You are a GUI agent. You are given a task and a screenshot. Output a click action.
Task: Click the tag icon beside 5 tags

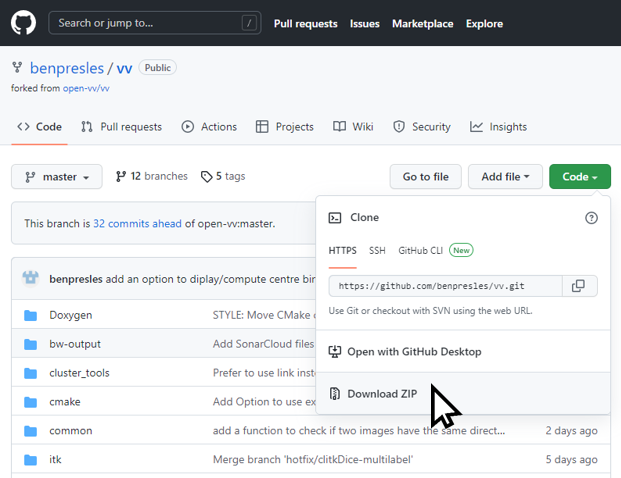(206, 177)
